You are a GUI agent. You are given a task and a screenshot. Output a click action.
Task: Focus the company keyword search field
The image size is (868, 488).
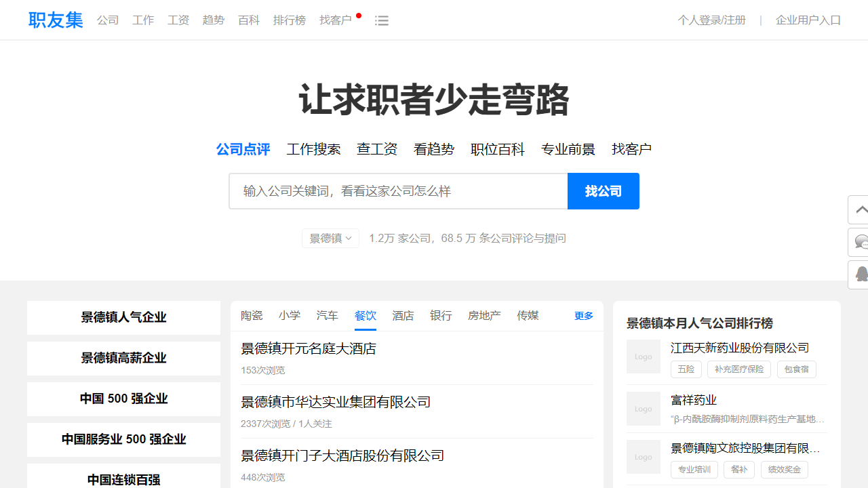point(398,191)
